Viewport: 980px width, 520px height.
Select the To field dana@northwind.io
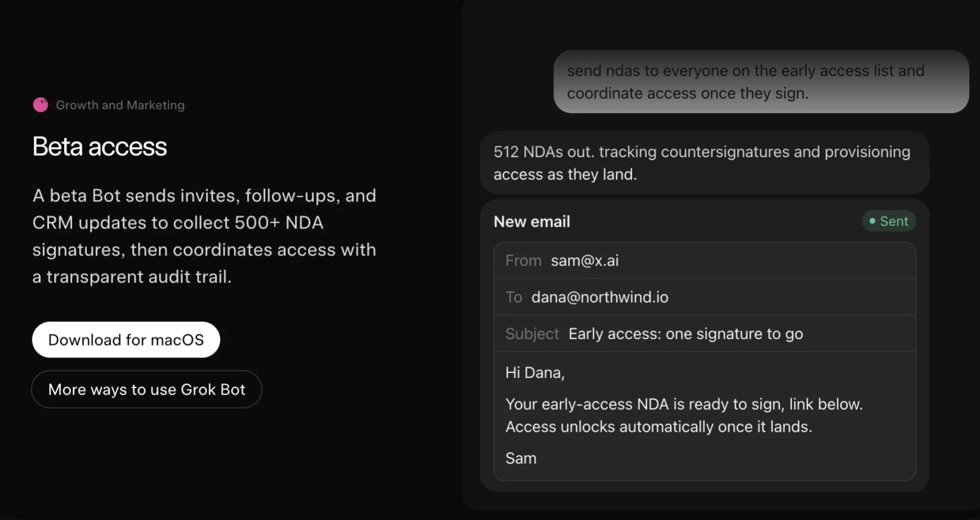(x=705, y=297)
